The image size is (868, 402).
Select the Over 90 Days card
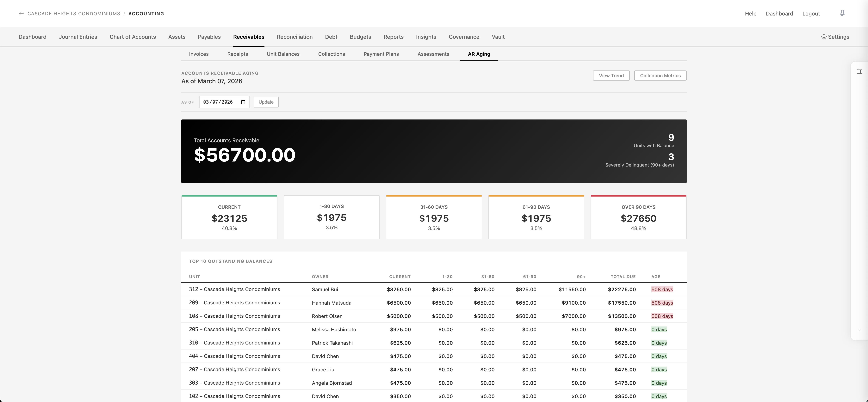[638, 217]
